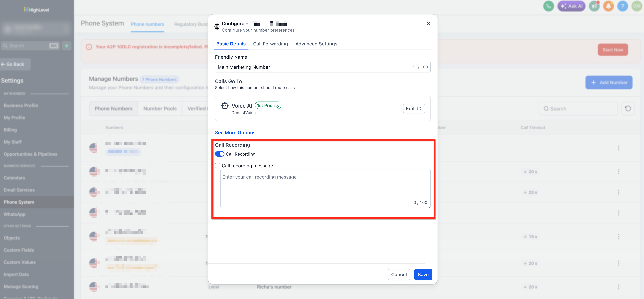Image resolution: width=644 pixels, height=299 pixels.
Task: Click the Call Timeout column header
Action: pos(533,127)
